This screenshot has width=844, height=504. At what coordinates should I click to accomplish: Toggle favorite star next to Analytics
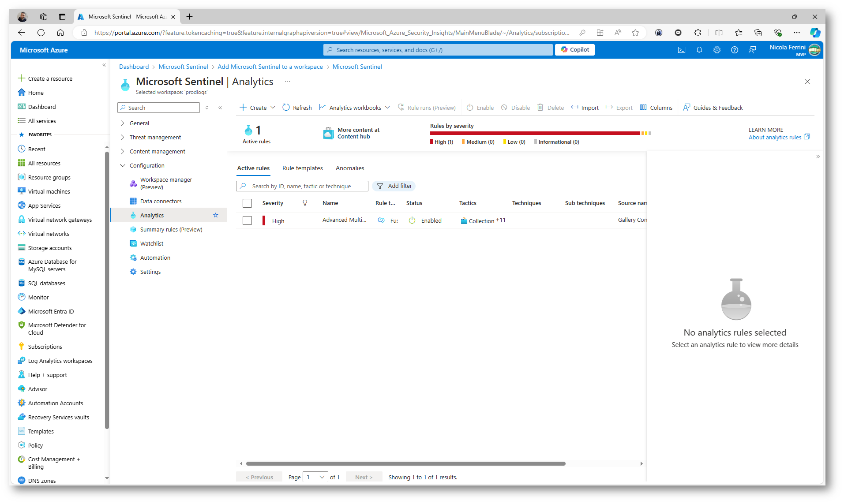click(x=216, y=215)
